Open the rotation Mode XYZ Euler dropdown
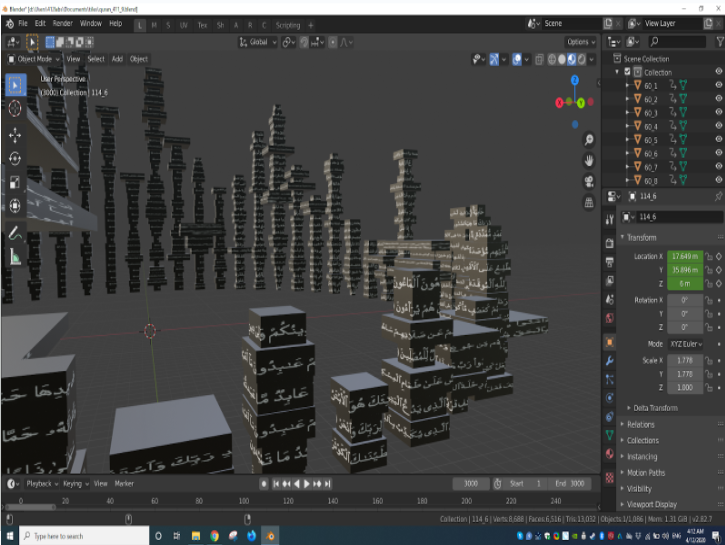 point(685,344)
